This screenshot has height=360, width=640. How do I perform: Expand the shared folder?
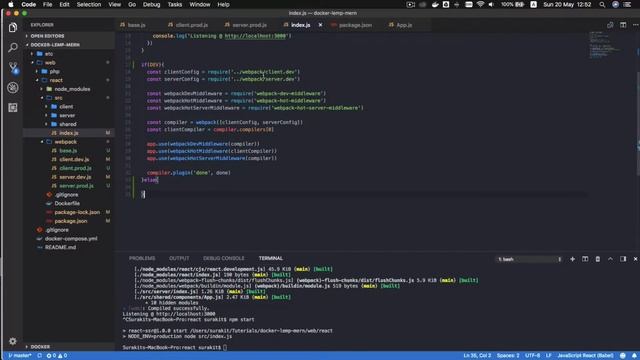coord(68,124)
